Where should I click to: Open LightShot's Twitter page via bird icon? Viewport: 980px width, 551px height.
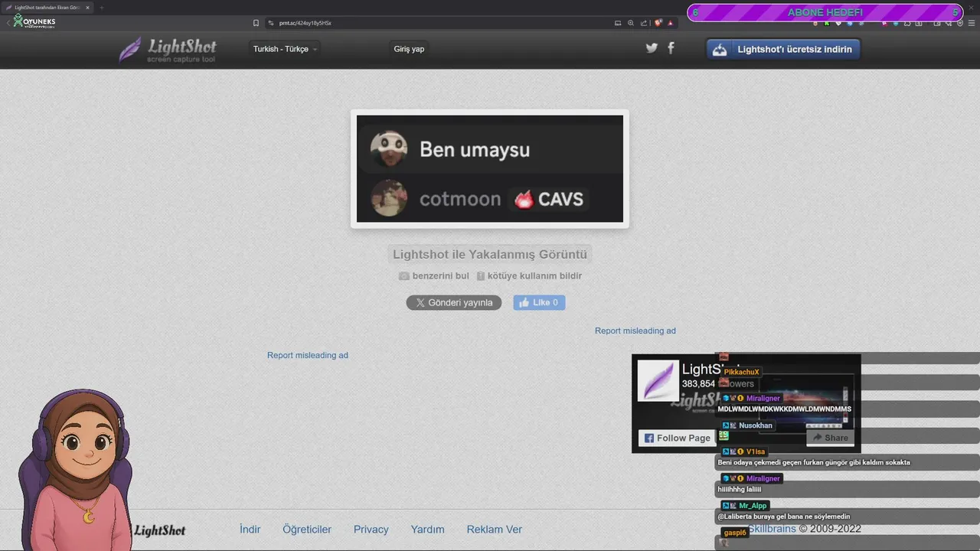click(x=652, y=48)
